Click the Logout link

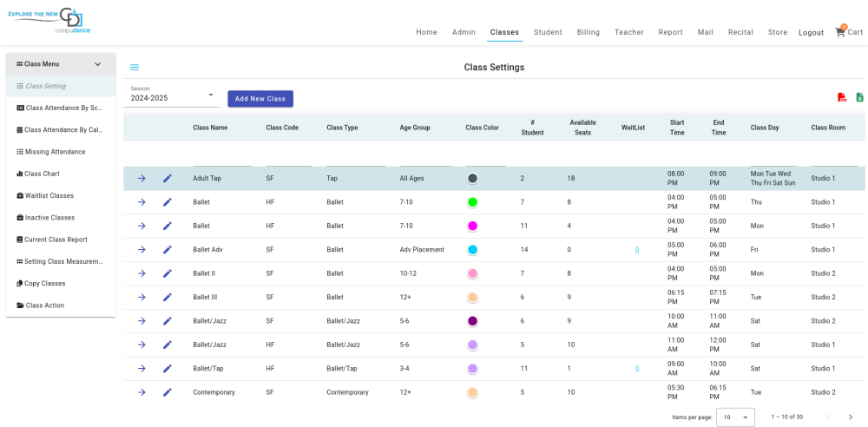[811, 33]
